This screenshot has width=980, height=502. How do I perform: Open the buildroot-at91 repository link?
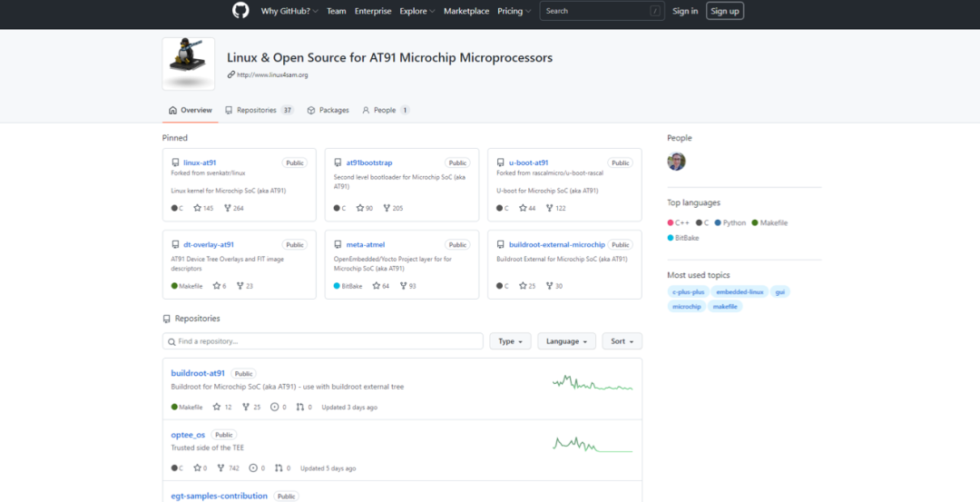[198, 373]
